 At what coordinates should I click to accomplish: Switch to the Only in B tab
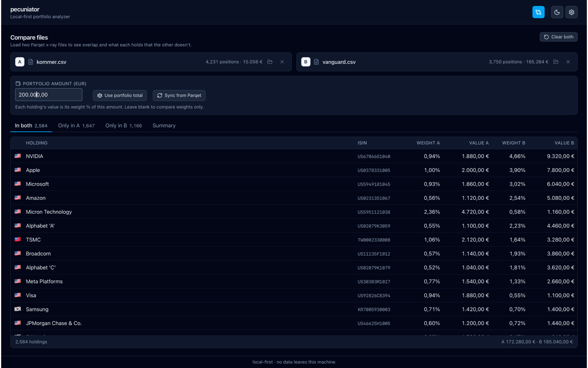tap(123, 125)
